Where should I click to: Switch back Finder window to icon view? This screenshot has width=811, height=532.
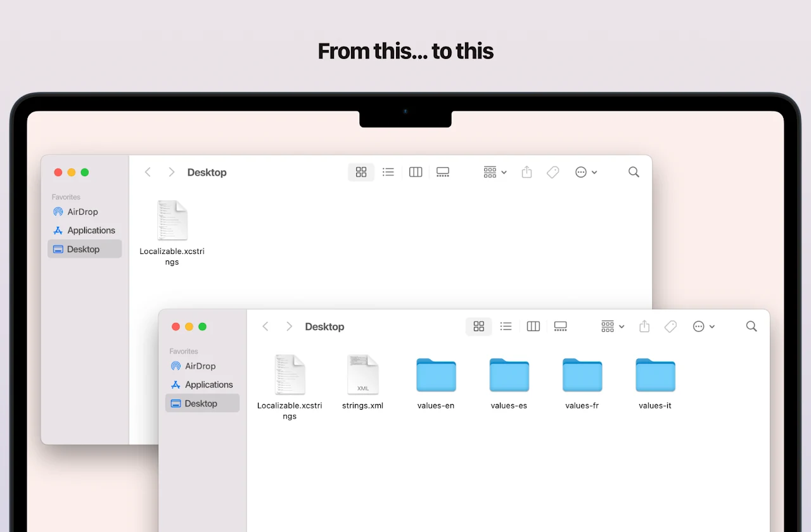(361, 172)
